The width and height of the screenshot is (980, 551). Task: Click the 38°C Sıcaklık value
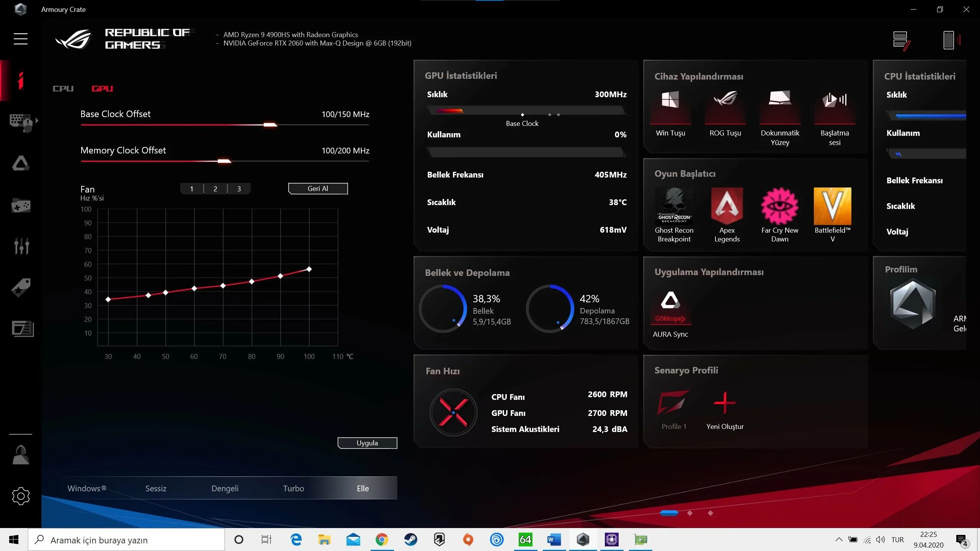pos(618,202)
